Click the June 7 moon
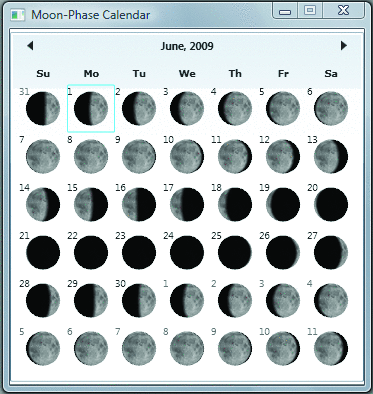Viewport: 373px width, 394px height. 43,156
